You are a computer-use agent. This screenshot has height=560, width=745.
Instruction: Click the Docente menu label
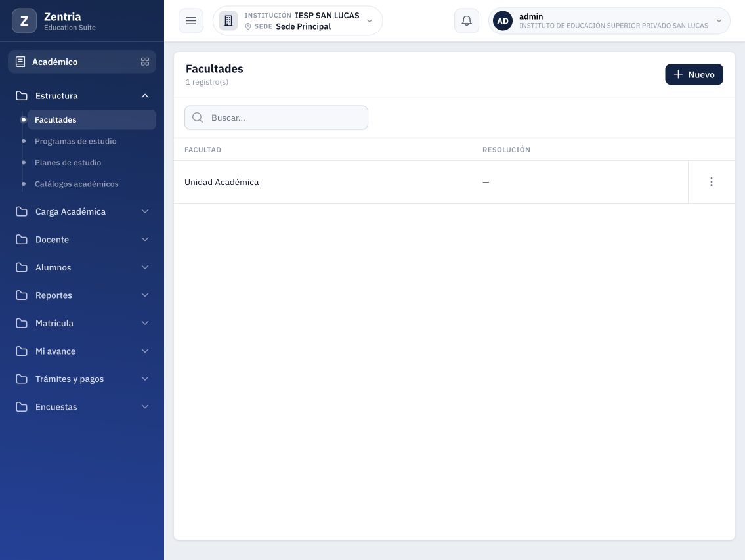point(53,240)
